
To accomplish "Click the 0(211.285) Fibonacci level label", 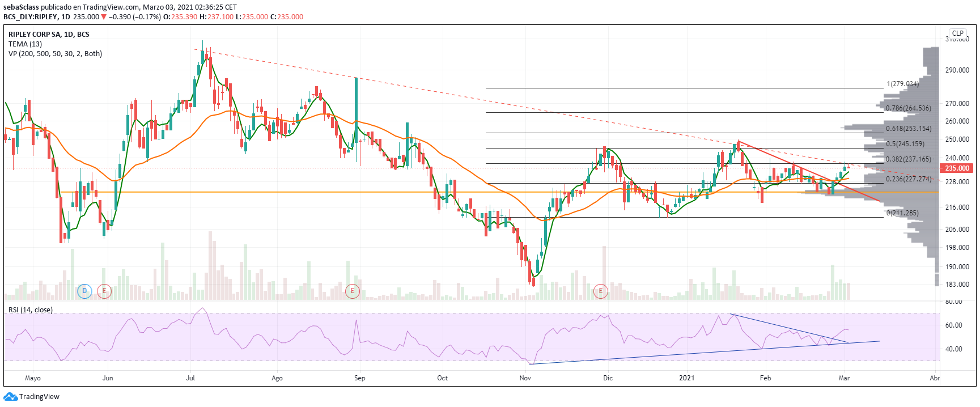I will (902, 213).
